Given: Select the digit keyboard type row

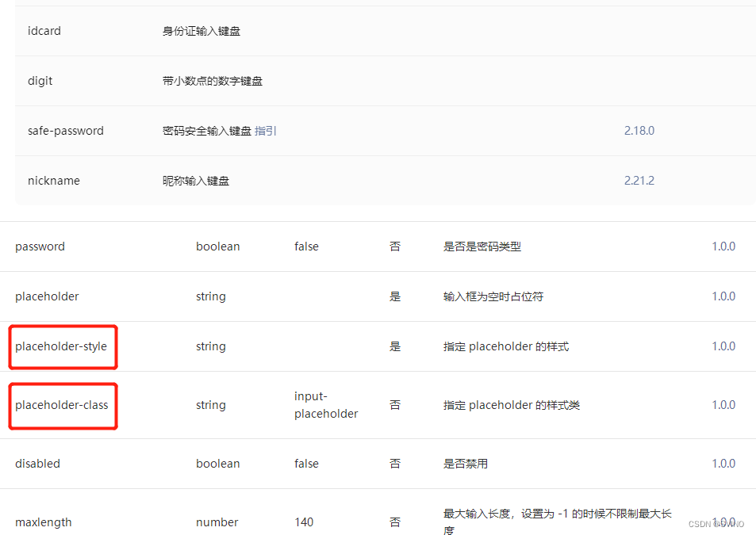Looking at the screenshot, I should pos(40,80).
